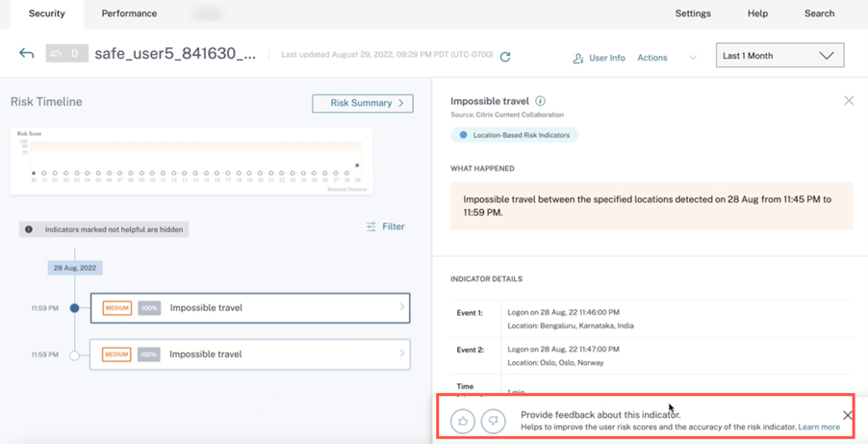
Task: Click the risk chart point for day 15
Action: point(195,173)
